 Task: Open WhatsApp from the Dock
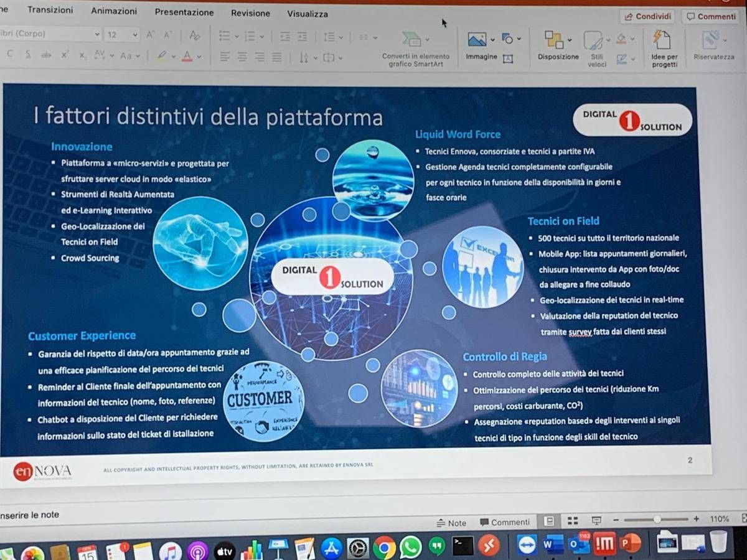[x=411, y=547]
